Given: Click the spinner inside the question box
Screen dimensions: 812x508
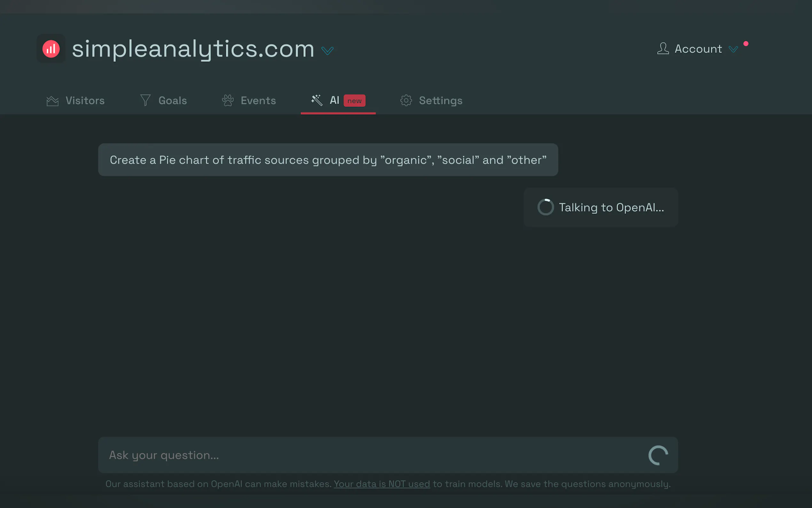Looking at the screenshot, I should coord(658,455).
